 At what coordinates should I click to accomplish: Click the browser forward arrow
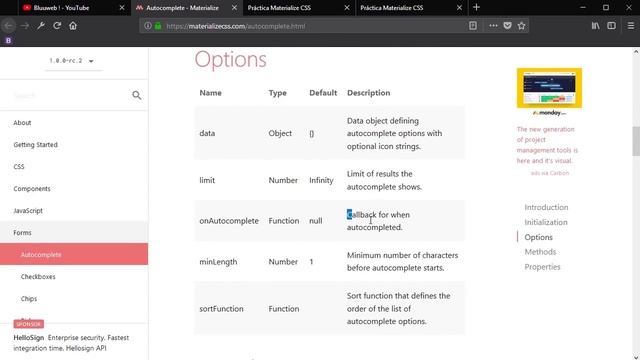pyautogui.click(x=25, y=26)
